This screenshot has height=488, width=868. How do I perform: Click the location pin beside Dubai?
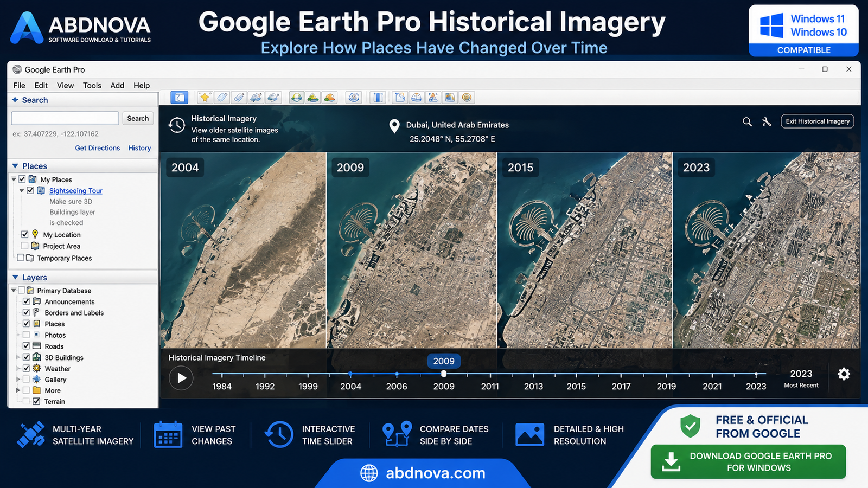click(x=394, y=126)
